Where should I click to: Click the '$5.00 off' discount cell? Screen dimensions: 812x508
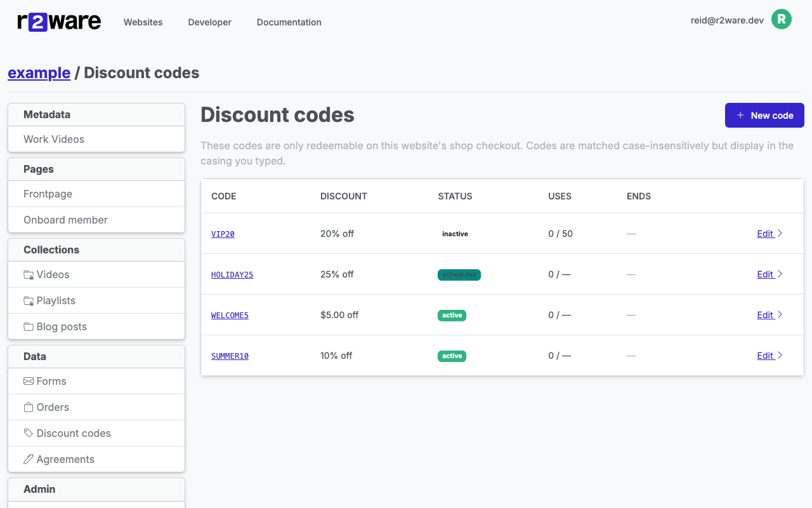pyautogui.click(x=339, y=315)
